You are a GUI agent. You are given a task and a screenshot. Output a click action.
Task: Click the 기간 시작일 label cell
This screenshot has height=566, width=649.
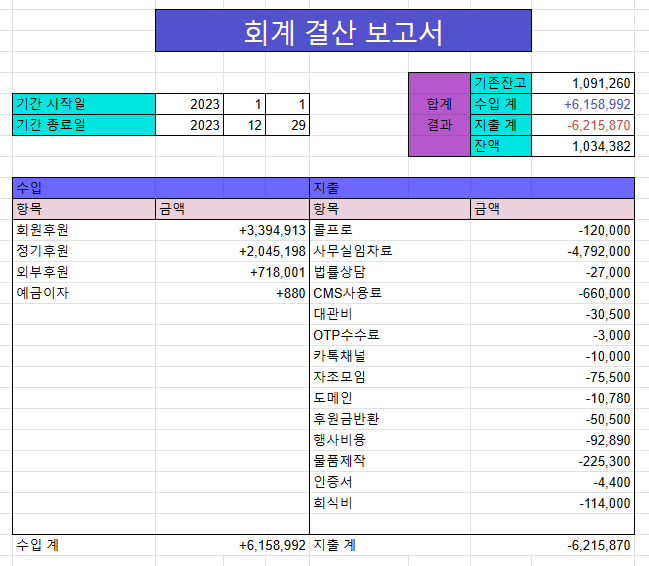84,104
